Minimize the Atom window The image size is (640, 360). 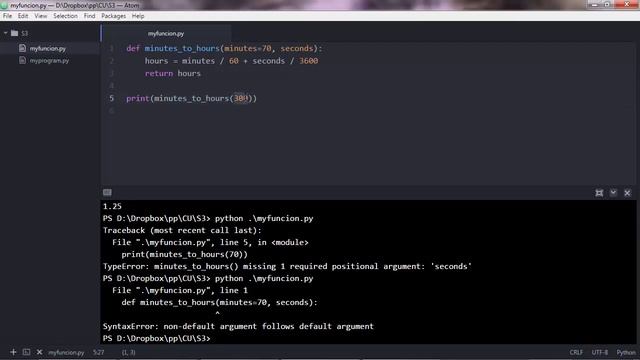594,4
